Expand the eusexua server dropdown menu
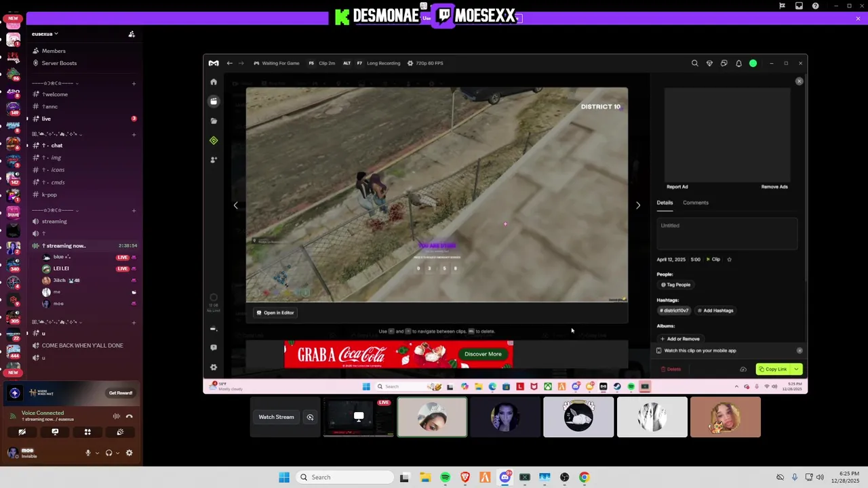Image resolution: width=868 pixels, height=488 pixels. pyautogui.click(x=45, y=34)
